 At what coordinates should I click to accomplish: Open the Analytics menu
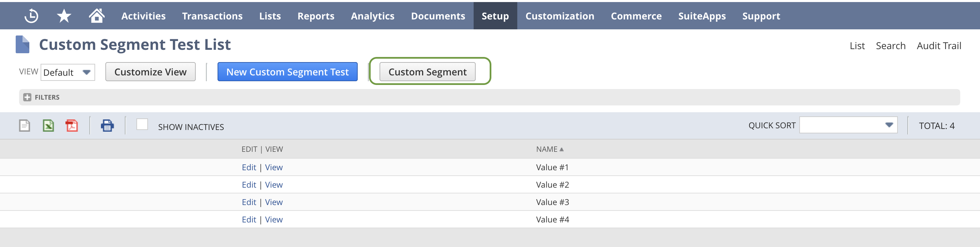(x=372, y=16)
